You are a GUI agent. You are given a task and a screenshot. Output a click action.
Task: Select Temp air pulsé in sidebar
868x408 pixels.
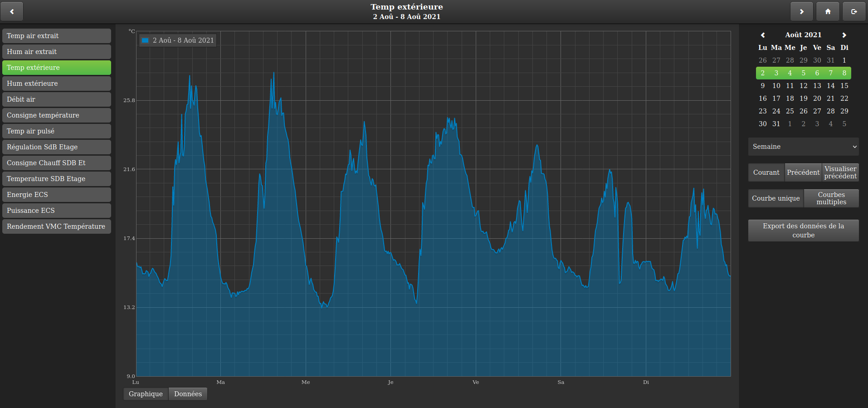(x=57, y=131)
